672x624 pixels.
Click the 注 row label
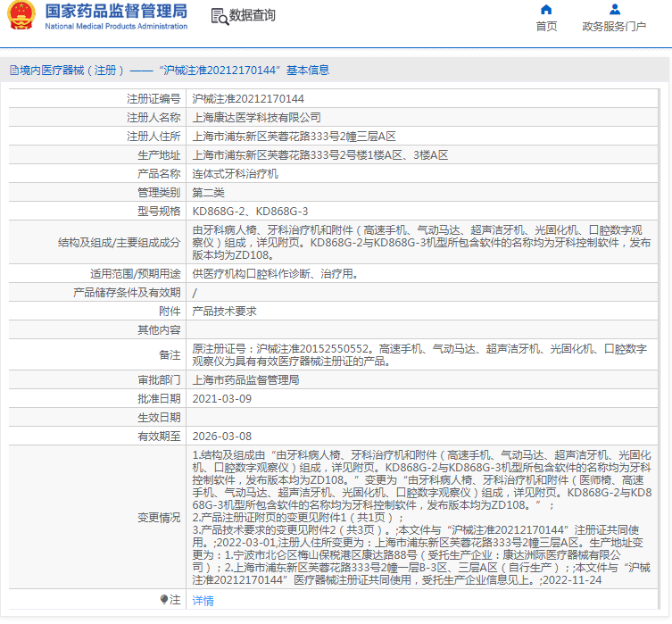[x=175, y=600]
